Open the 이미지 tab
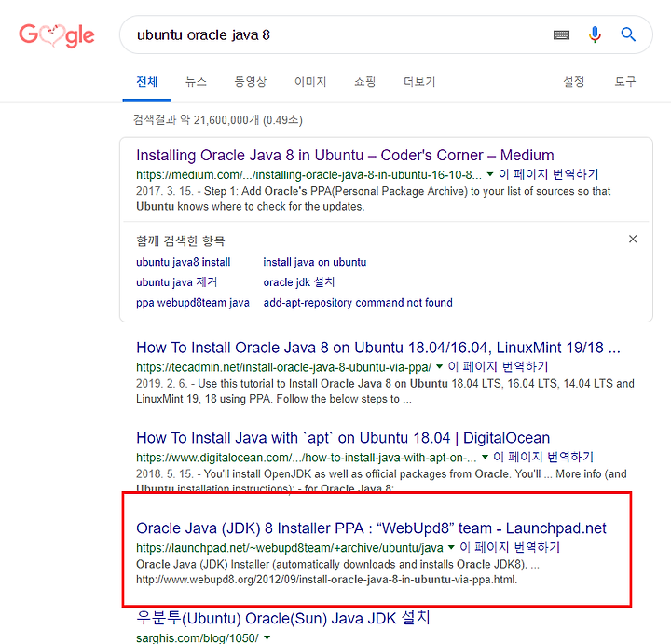 pos(310,81)
